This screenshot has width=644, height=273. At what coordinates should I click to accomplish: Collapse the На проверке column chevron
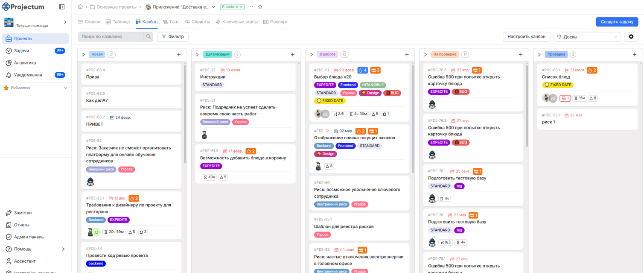click(x=425, y=55)
